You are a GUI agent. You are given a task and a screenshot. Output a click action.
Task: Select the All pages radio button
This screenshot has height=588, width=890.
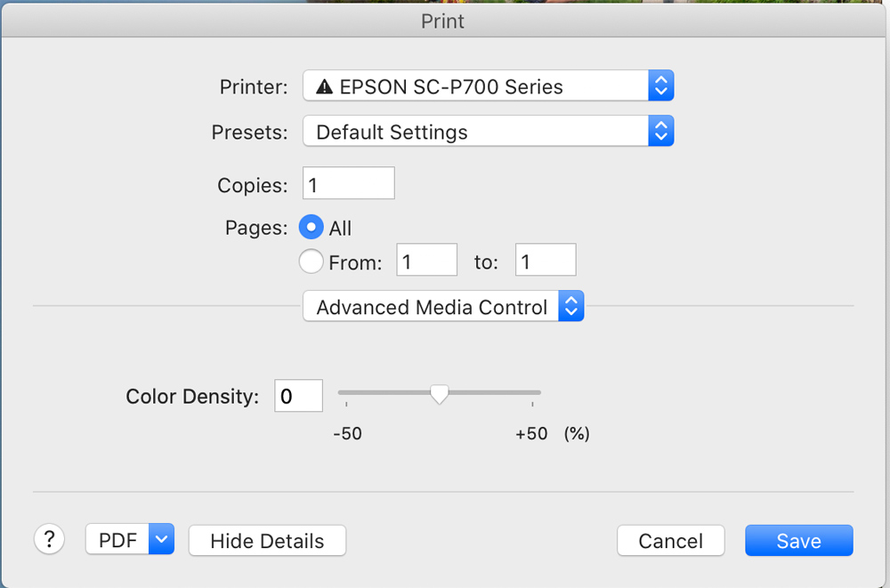(x=311, y=228)
